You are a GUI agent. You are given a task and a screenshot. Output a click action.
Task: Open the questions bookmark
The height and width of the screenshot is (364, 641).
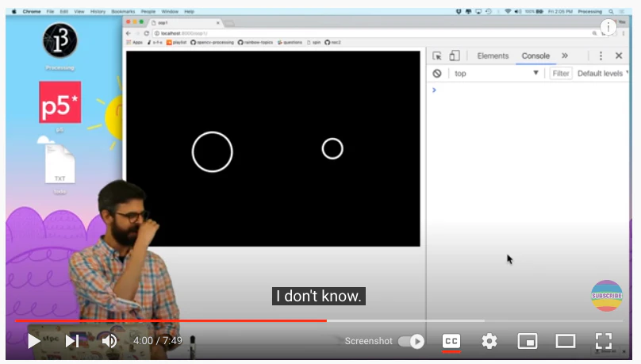(x=290, y=43)
